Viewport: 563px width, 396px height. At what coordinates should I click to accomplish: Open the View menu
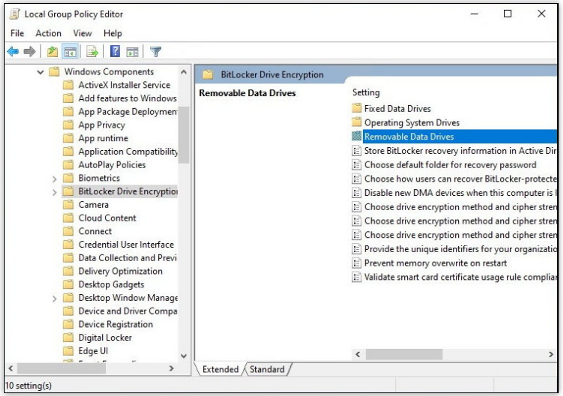coord(82,33)
